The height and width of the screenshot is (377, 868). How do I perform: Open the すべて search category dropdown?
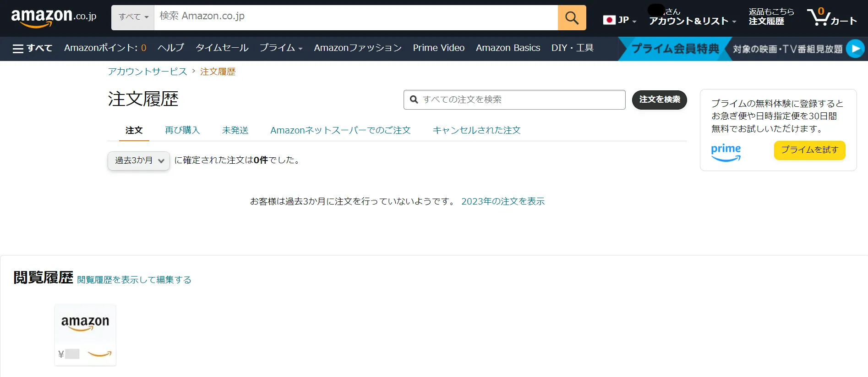133,17
